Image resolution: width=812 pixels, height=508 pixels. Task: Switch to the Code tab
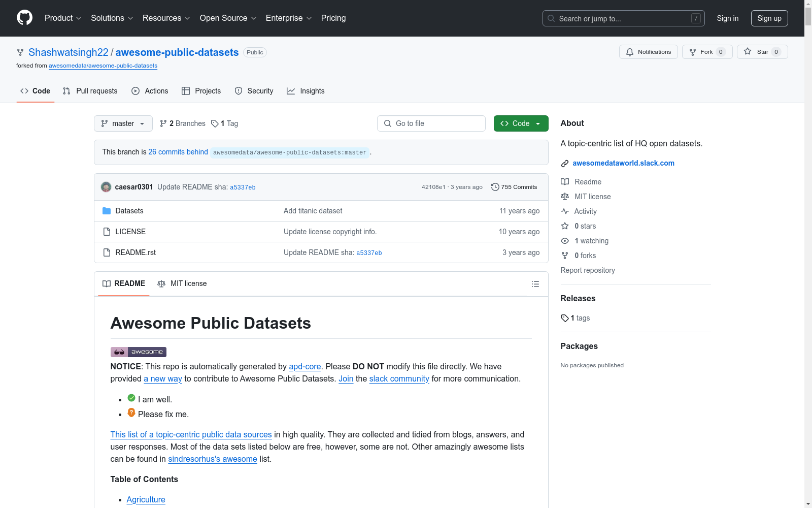(x=36, y=91)
